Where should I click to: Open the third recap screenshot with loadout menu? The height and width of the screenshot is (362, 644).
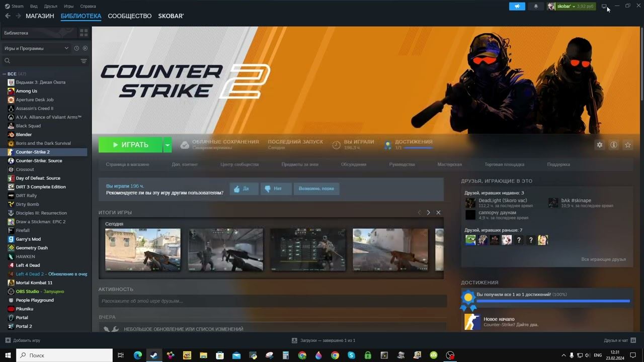[x=308, y=250]
